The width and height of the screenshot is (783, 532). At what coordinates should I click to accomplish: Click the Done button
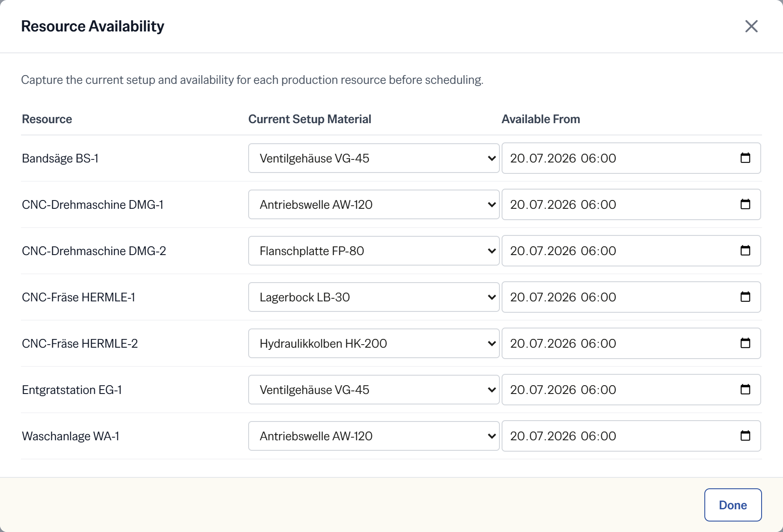733,505
